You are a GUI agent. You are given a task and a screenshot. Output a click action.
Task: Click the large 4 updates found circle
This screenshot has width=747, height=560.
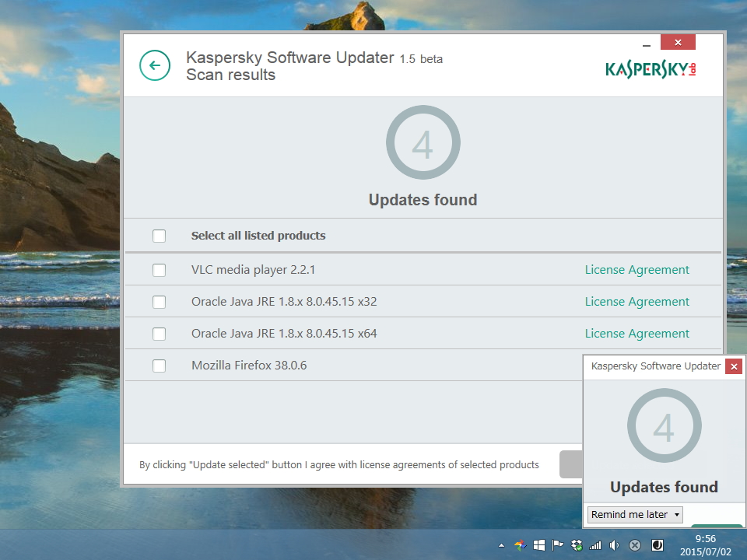[x=423, y=142]
